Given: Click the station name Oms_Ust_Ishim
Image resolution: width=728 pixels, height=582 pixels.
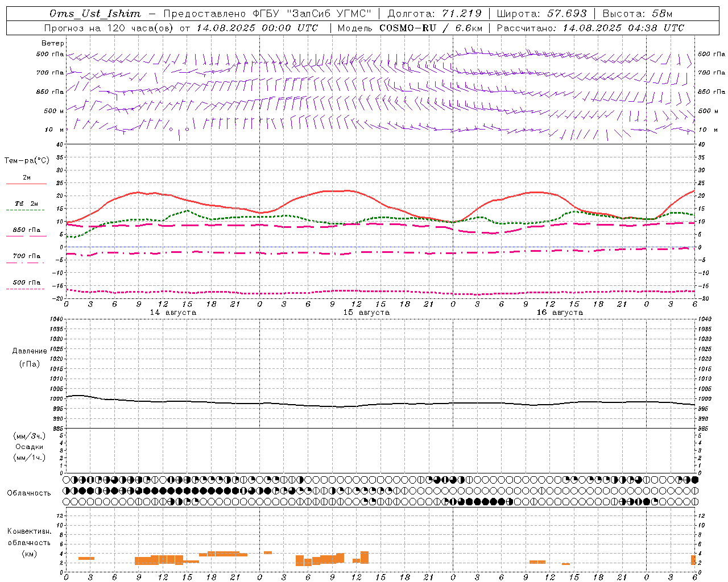Looking at the screenshot, I should 95,14.
